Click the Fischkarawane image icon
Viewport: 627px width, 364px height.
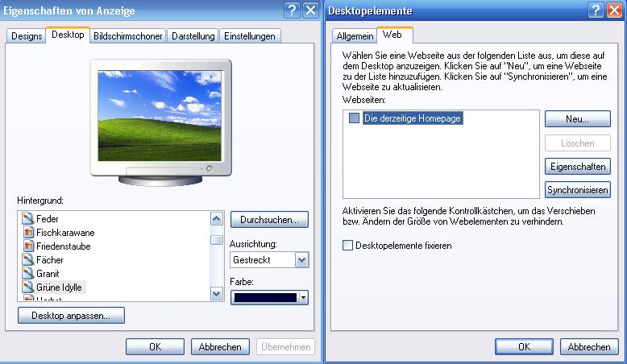point(27,233)
